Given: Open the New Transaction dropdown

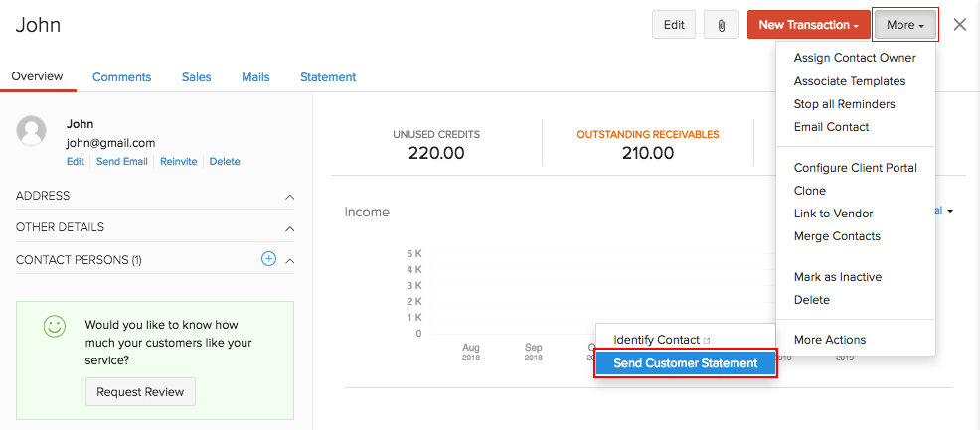Looking at the screenshot, I should (x=808, y=25).
